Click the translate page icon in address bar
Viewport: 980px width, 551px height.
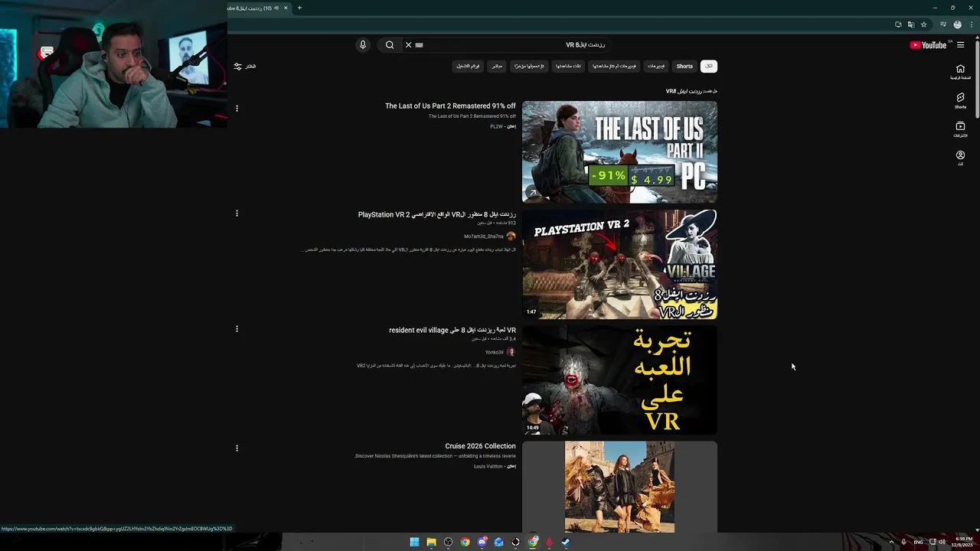(910, 24)
